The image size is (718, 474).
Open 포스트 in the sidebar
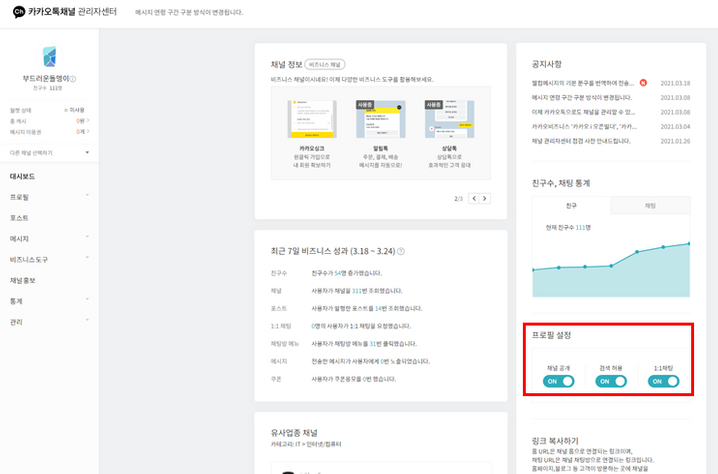coord(19,218)
